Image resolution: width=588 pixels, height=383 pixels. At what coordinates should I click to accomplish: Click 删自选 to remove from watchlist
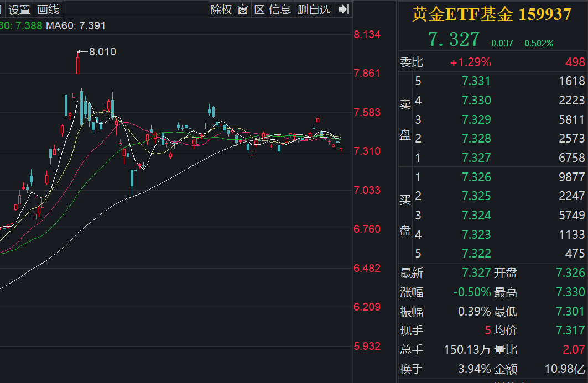tap(314, 9)
